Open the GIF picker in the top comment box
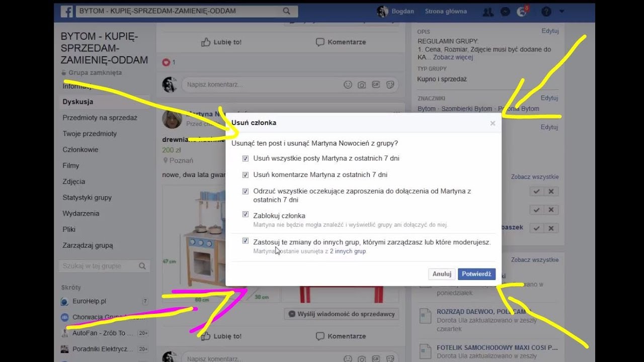 [375, 85]
